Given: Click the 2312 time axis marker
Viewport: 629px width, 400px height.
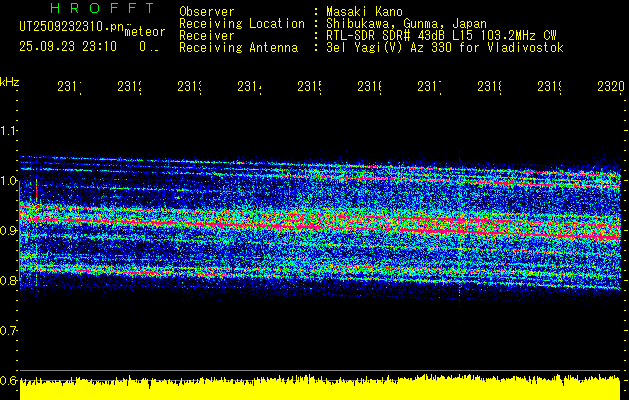Looking at the screenshot, I should coord(130,87).
